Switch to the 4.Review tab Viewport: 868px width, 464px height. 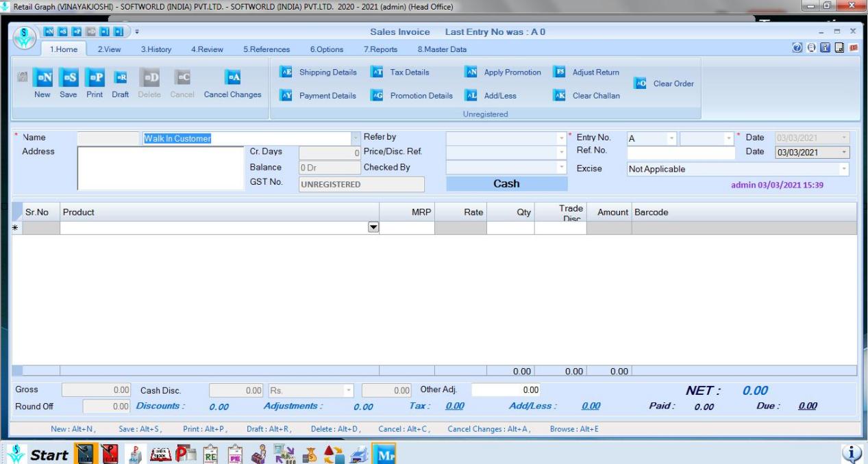coord(207,49)
